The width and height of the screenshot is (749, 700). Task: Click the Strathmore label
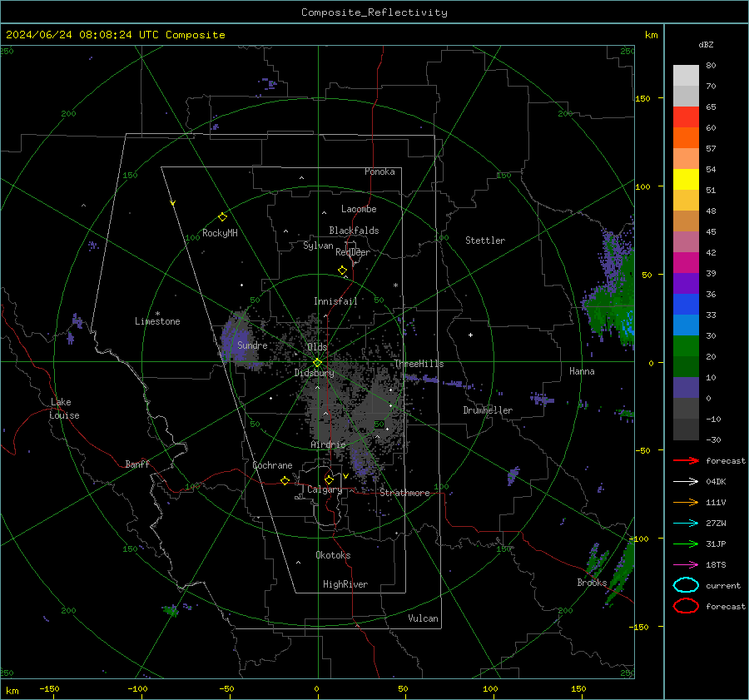(404, 493)
